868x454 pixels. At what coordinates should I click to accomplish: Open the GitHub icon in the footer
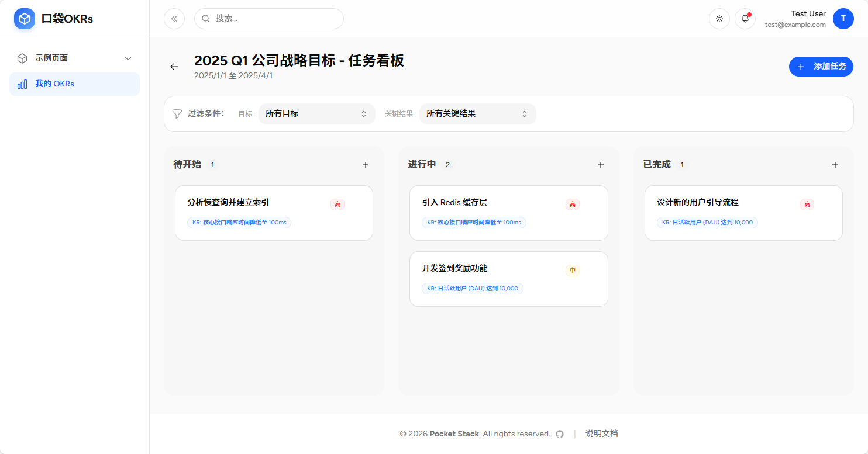pos(560,434)
